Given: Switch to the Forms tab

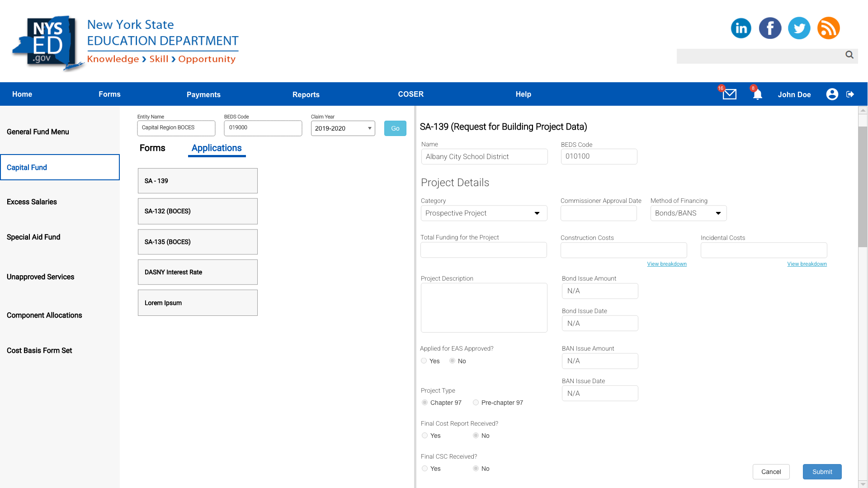Looking at the screenshot, I should coord(152,148).
